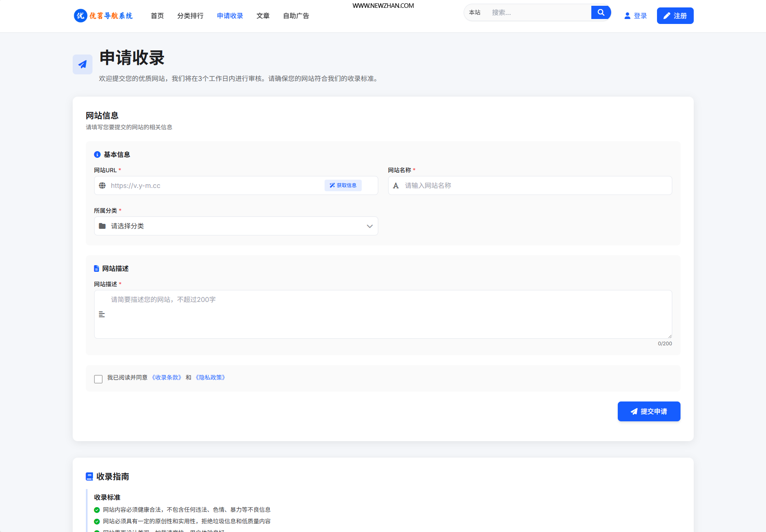The height and width of the screenshot is (532, 766).
Task: Click the magnifier search button
Action: (x=601, y=12)
